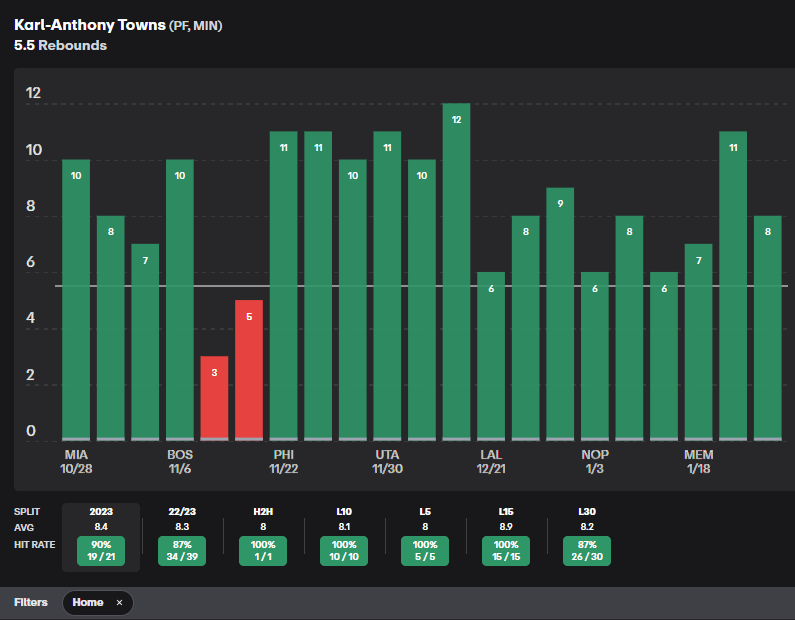The width and height of the screenshot is (795, 620).
Task: Choose the L5 split
Action: click(x=425, y=512)
